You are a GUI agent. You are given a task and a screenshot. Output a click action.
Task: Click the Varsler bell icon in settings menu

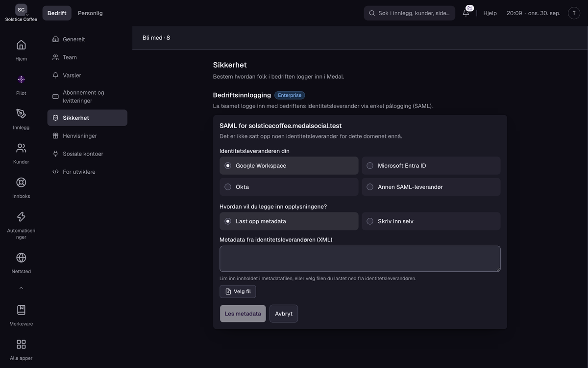[55, 76]
